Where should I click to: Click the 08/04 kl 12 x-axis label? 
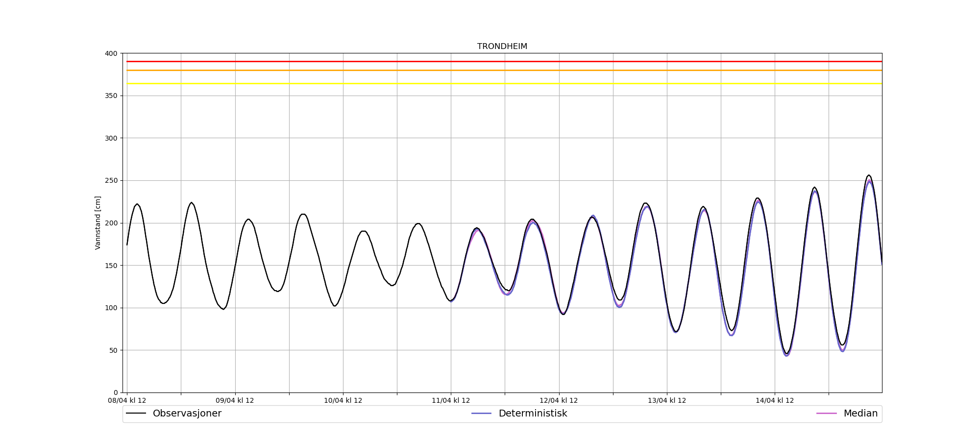(127, 400)
